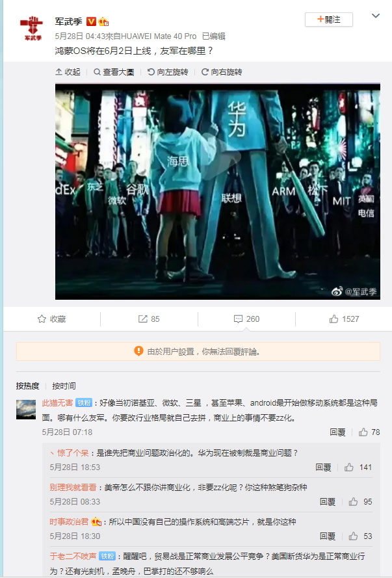Sort comments by 按时间
The width and height of the screenshot is (392, 578).
[64, 386]
